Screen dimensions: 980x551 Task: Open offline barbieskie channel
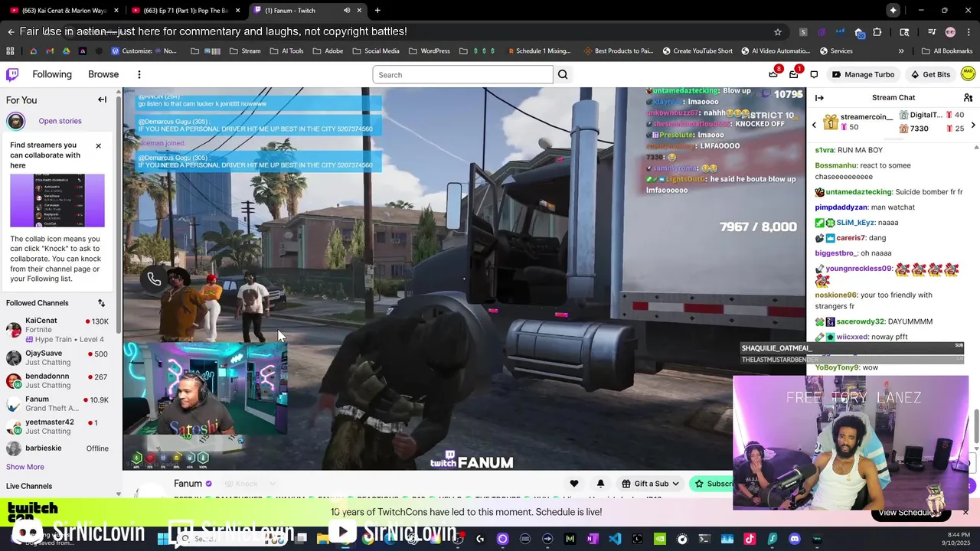tap(59, 448)
